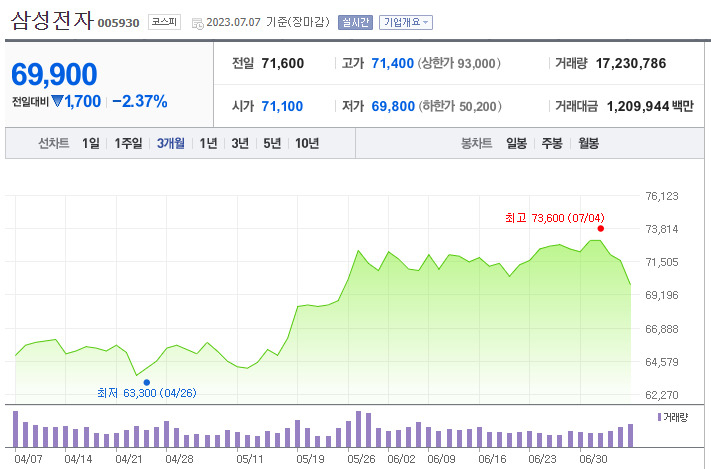Click the current price 69,900
The image size is (711, 469).
54,74
